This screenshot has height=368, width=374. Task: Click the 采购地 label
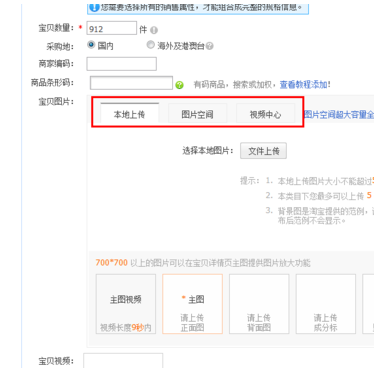[60, 46]
